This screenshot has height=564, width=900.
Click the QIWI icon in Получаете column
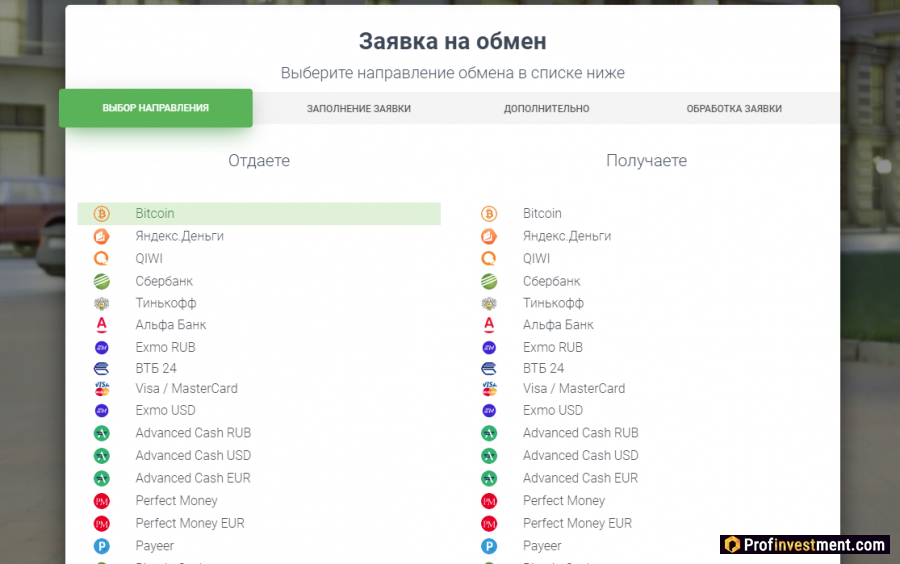tap(489, 259)
